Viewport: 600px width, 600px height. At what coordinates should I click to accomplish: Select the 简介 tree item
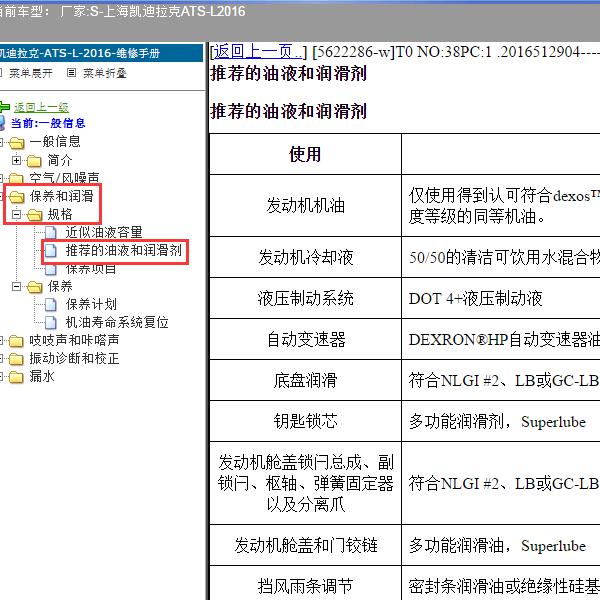coord(60,160)
